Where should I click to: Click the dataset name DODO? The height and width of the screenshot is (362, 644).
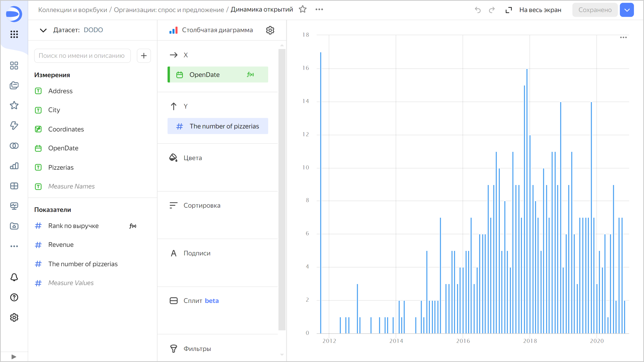pos(93,30)
